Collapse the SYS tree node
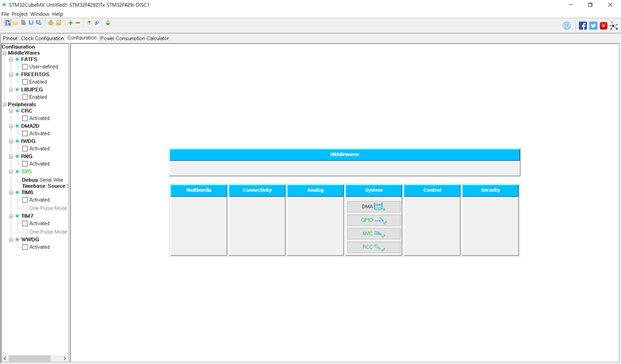The height and width of the screenshot is (364, 621). click(x=11, y=171)
